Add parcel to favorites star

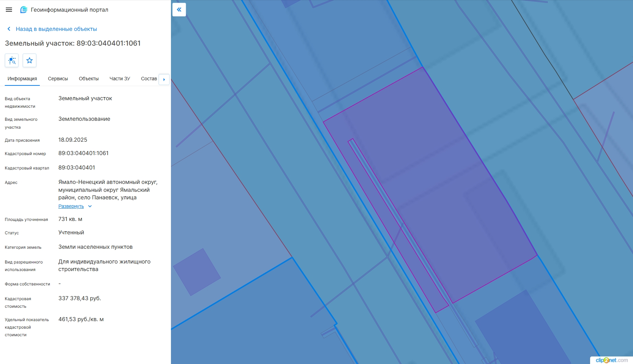30,60
